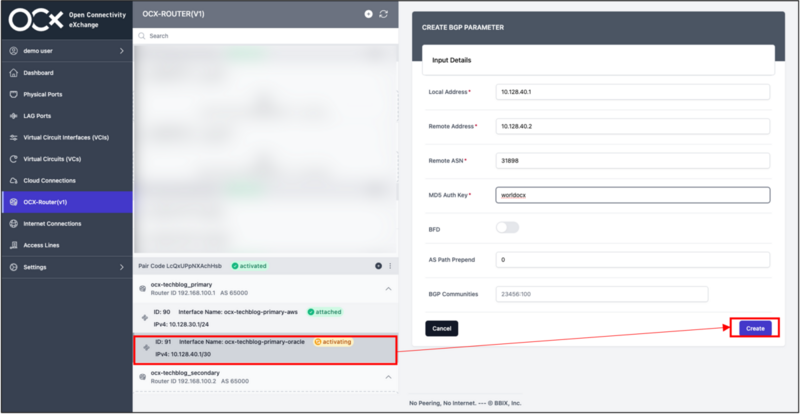The width and height of the screenshot is (800, 414).
Task: Click the add router plus icon in header
Action: pyautogui.click(x=368, y=14)
